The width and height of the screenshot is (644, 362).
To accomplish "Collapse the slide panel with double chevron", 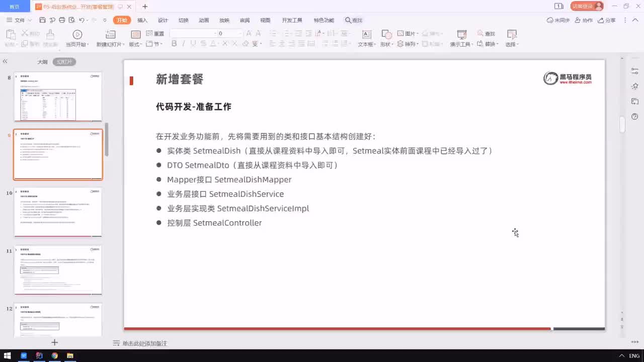I will pyautogui.click(x=5, y=61).
